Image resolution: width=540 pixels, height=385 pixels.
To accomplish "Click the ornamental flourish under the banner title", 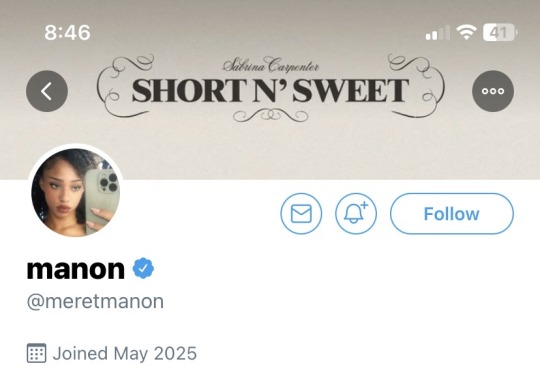I will coord(270,115).
